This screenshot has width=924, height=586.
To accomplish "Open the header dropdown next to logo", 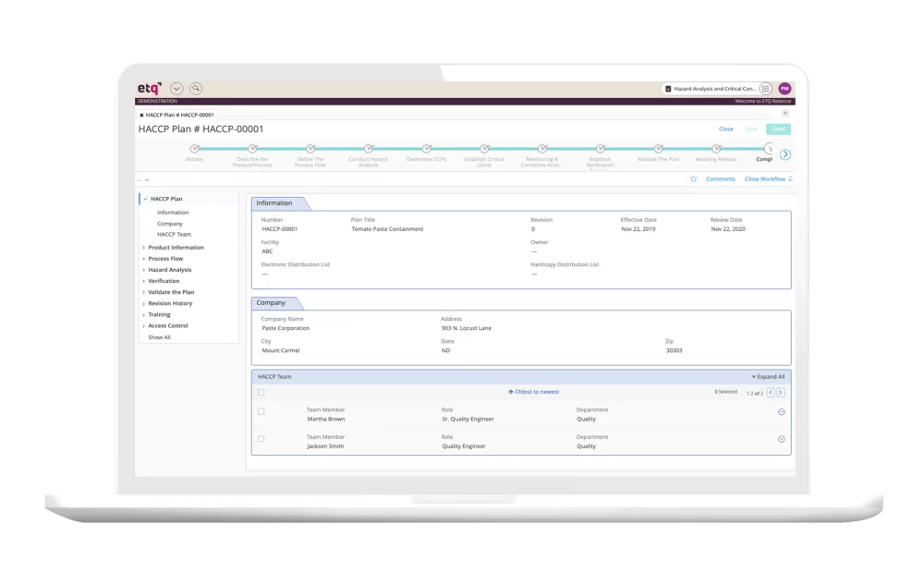I will (x=176, y=89).
